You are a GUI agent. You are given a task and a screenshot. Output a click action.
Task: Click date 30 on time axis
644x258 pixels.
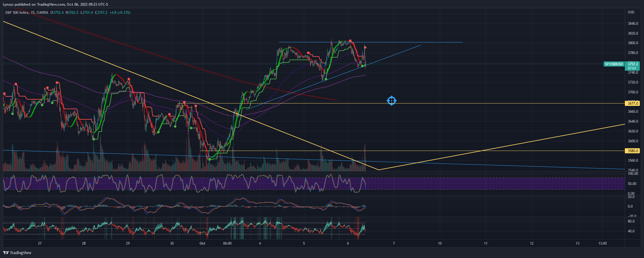point(172,243)
